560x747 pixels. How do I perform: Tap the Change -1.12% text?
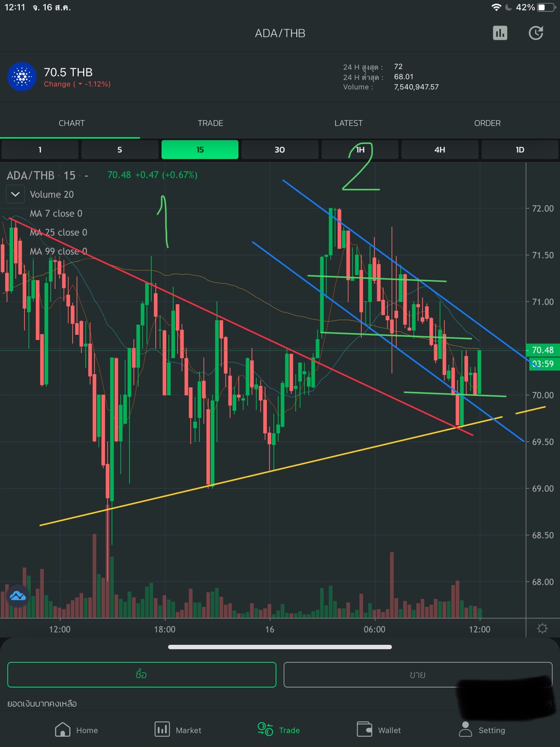tap(77, 84)
